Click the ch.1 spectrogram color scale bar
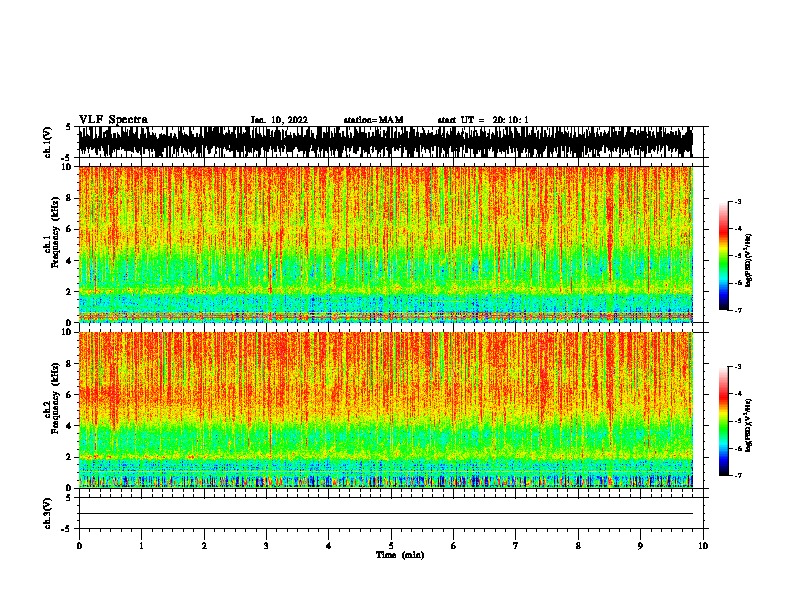The image size is (792, 612). click(x=724, y=256)
